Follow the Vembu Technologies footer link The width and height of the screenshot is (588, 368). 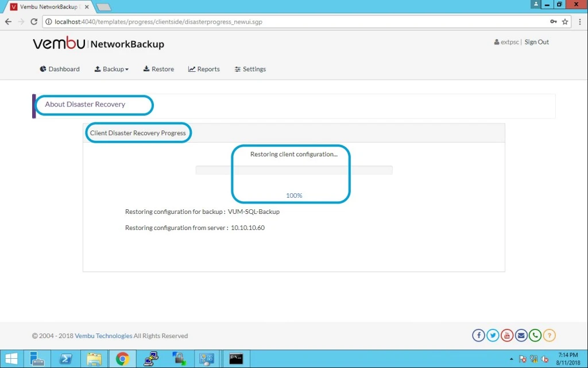click(x=103, y=336)
